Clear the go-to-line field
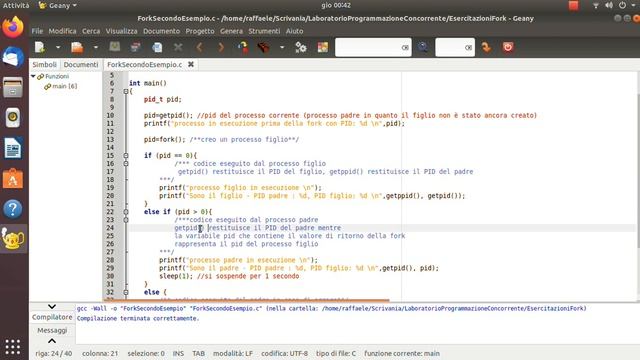This screenshot has height=360, width=640. click(x=468, y=47)
